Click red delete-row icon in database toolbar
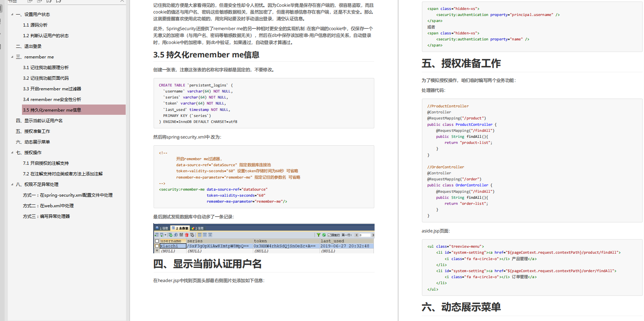The image size is (644, 321). [x=187, y=235]
